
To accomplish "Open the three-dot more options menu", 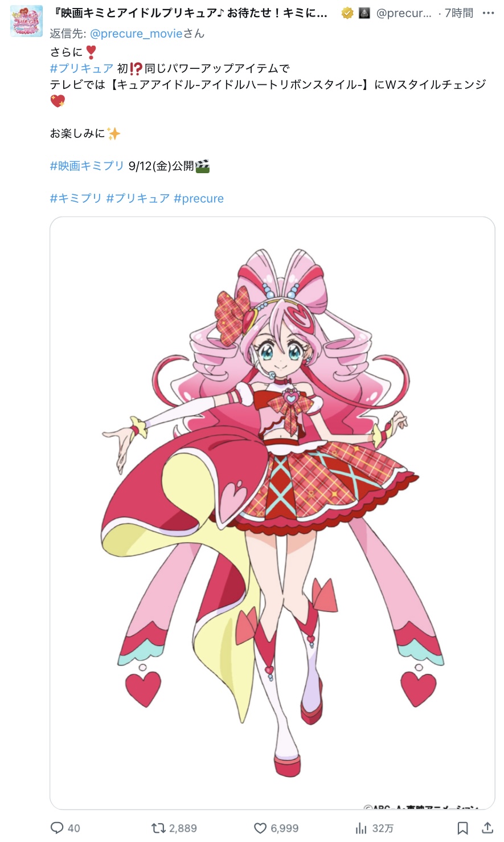I will coord(488,13).
